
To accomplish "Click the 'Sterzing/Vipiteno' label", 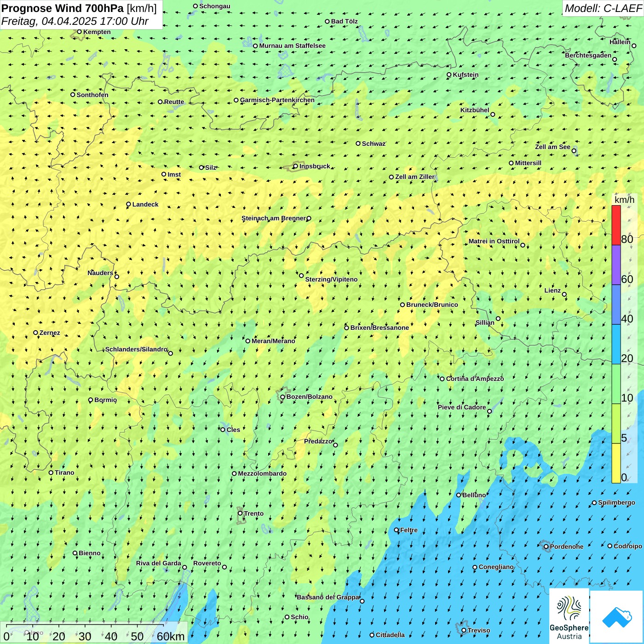I will point(331,279).
